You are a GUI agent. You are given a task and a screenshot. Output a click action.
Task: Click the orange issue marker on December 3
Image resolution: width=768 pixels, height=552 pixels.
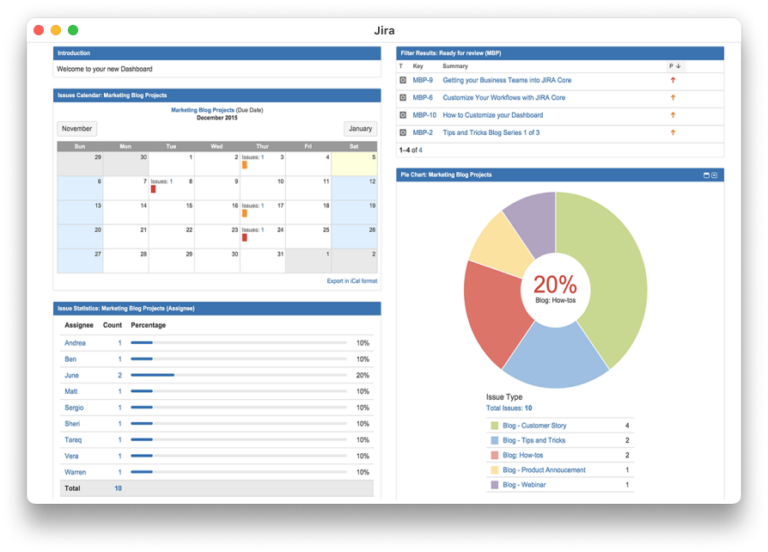click(244, 165)
